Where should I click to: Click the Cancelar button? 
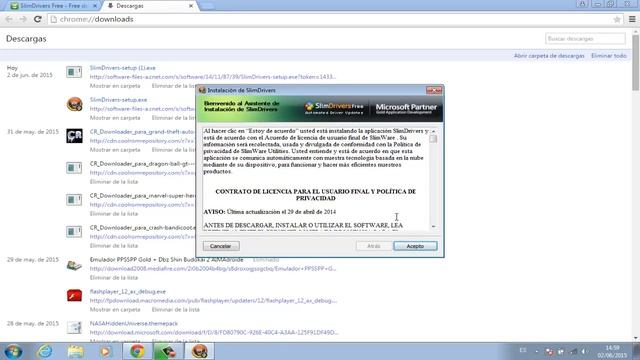pyautogui.click(x=221, y=246)
